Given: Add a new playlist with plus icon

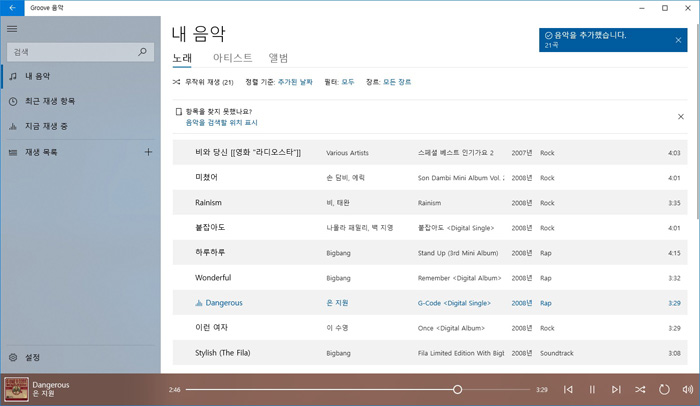Looking at the screenshot, I should click(148, 152).
